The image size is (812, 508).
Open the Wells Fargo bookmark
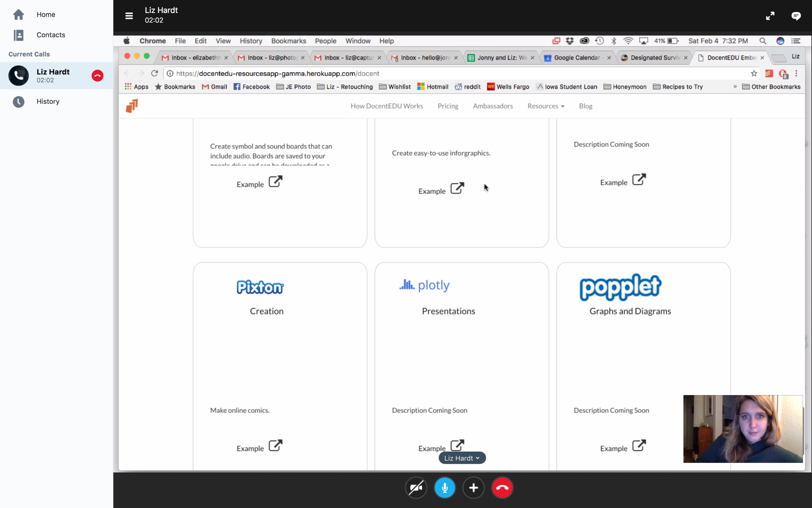pyautogui.click(x=508, y=87)
